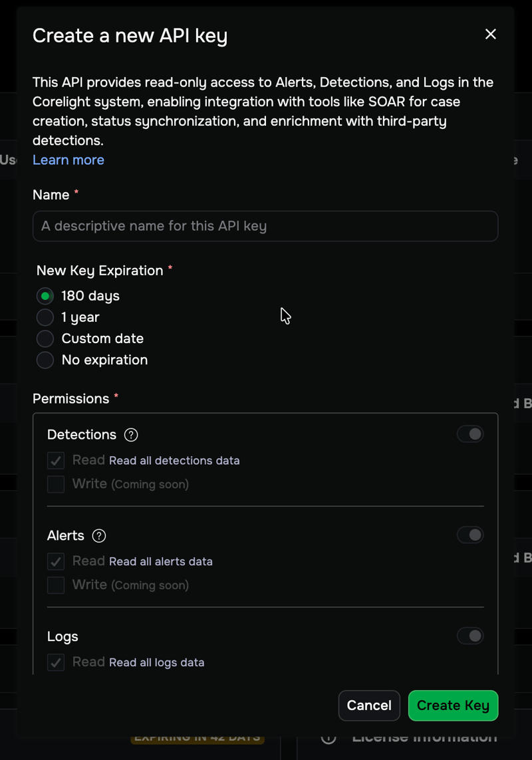
Task: Toggle the Detections permission switch
Action: coord(470,434)
